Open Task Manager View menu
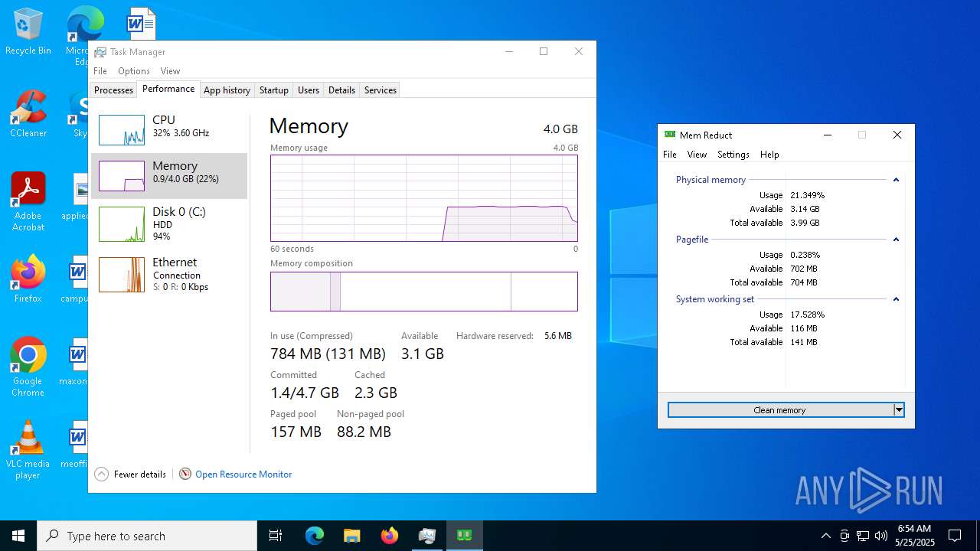Viewport: 980px width, 551px height. coord(170,71)
